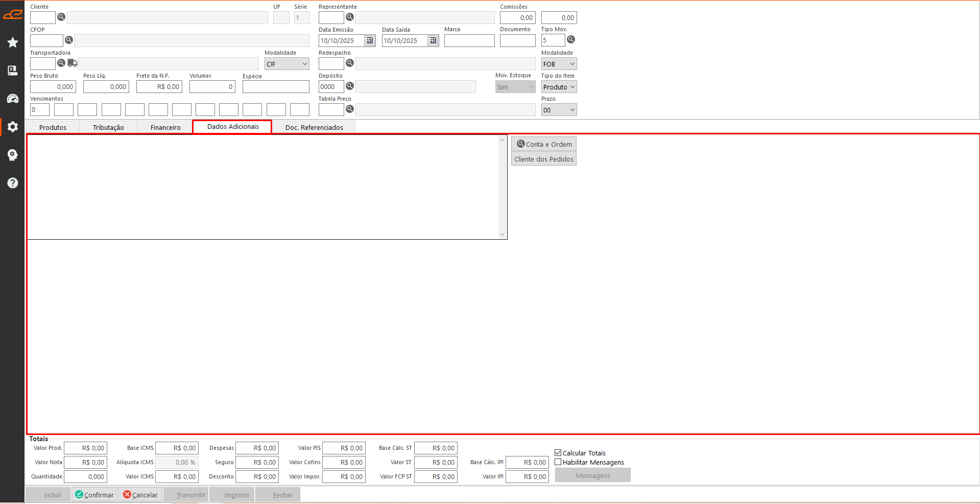Click the question mark help sidebar icon
980x504 pixels.
[x=13, y=183]
